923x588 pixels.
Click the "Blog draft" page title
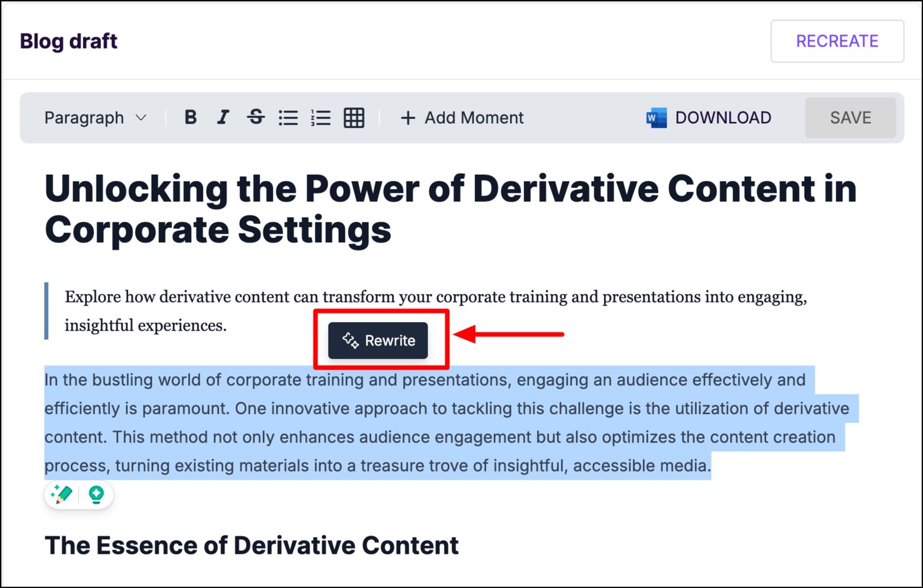[69, 41]
